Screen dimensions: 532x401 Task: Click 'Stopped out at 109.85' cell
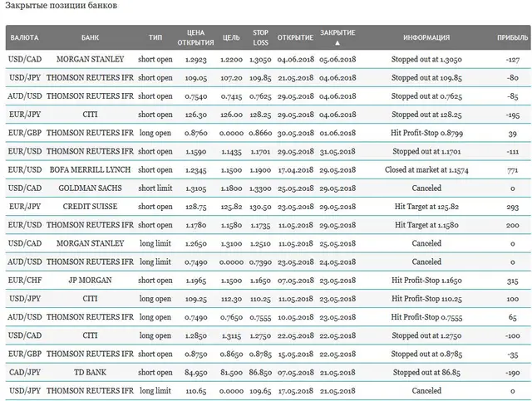[x=426, y=77]
